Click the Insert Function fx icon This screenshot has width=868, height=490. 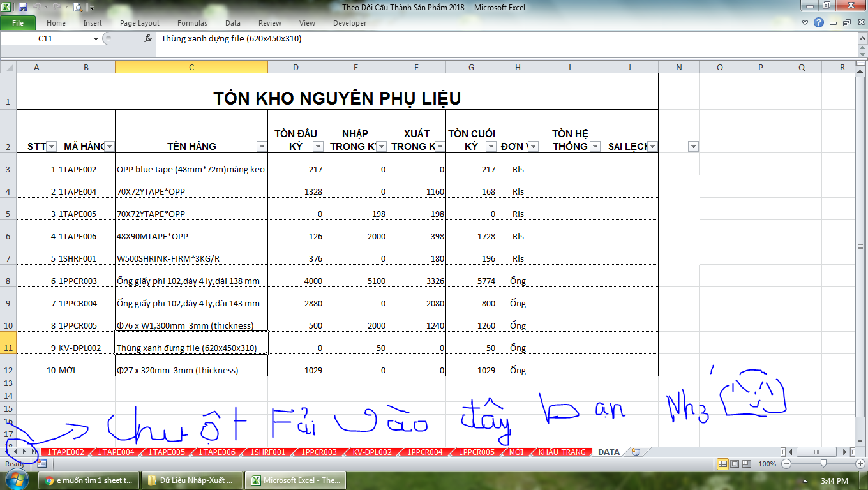148,38
